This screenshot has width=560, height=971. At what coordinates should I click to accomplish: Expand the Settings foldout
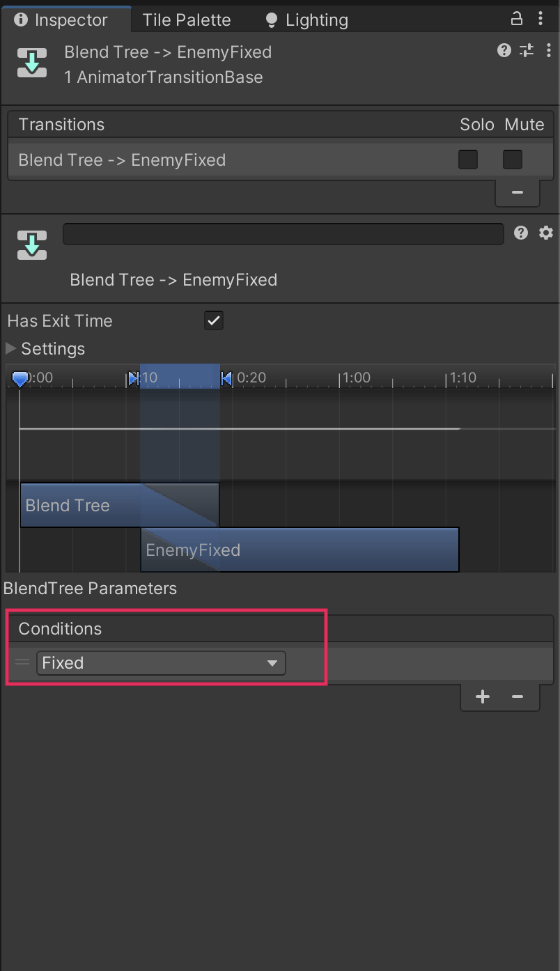tap(11, 348)
